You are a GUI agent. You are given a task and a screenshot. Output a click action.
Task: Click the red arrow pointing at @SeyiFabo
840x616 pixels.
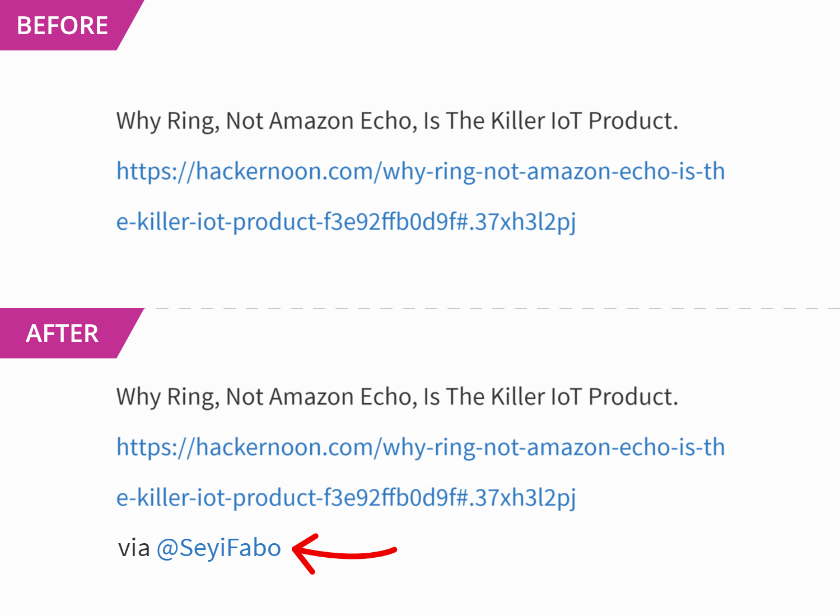[x=344, y=553]
